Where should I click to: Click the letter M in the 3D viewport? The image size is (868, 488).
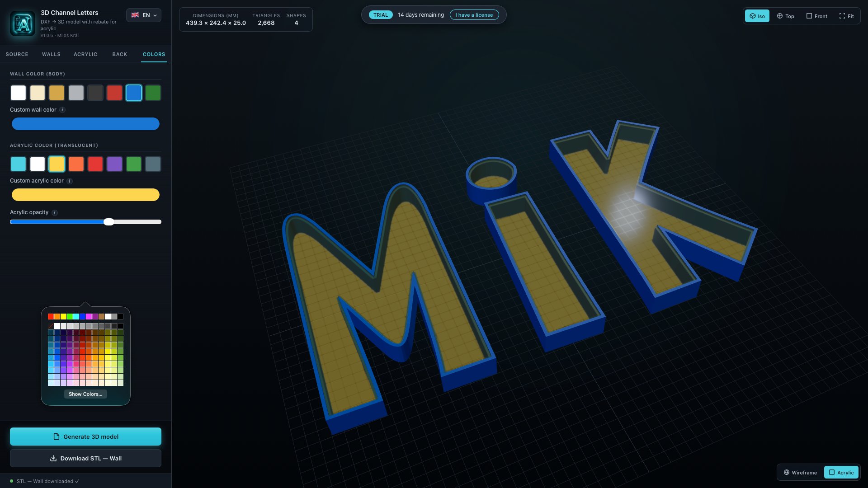pos(389,307)
